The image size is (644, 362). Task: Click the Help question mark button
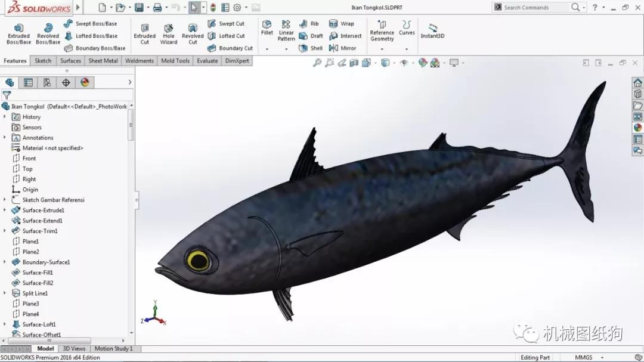pos(595,7)
